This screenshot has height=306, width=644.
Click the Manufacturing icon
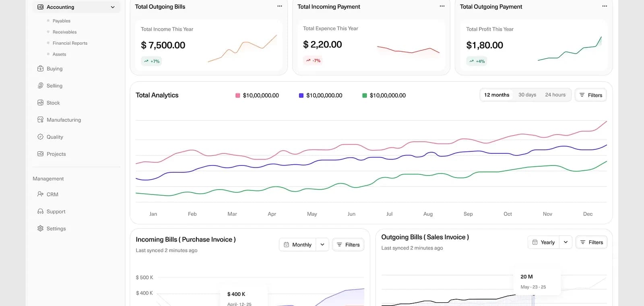(x=40, y=120)
